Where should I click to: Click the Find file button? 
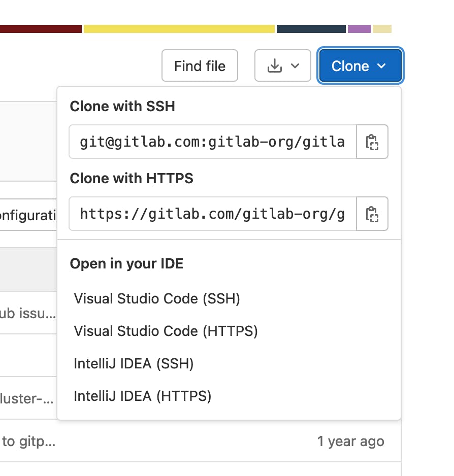pyautogui.click(x=200, y=65)
